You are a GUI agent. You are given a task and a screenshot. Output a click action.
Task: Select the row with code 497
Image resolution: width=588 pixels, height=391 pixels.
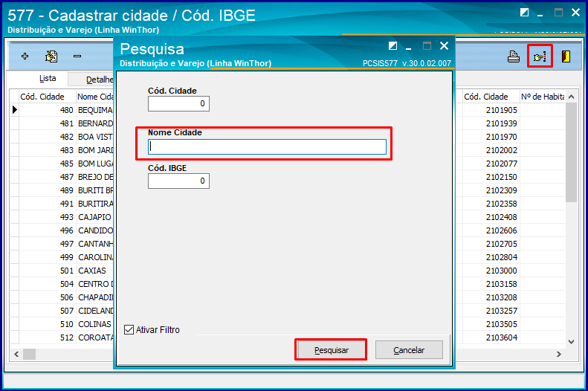62,244
